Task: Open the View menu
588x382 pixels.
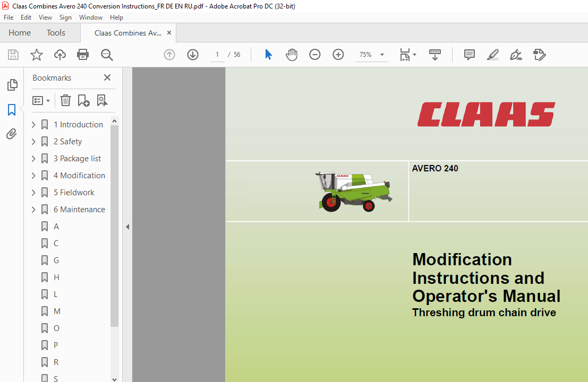Action: (45, 17)
